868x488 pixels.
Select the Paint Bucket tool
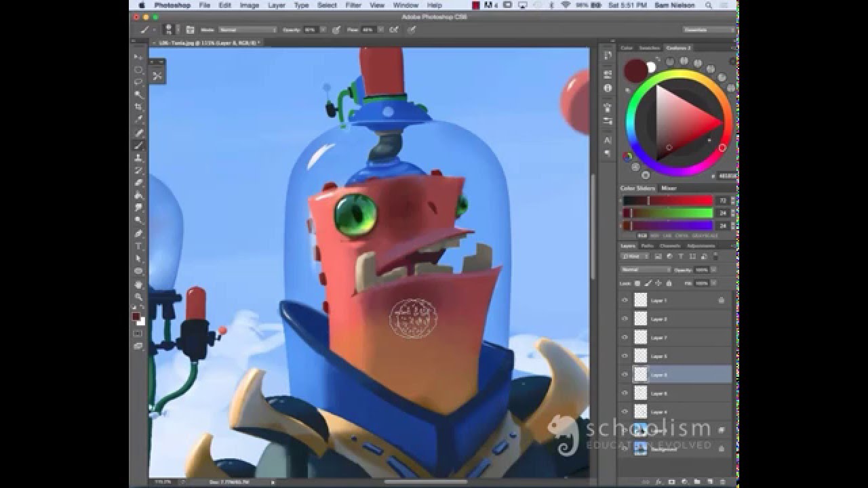[x=138, y=195]
